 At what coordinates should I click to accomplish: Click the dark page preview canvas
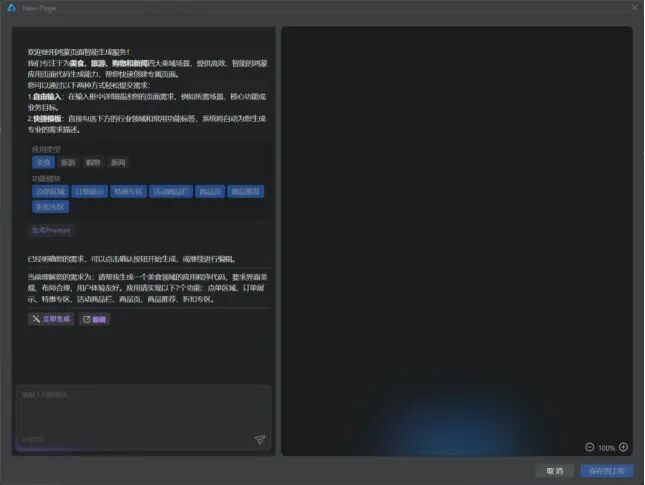tap(457, 241)
